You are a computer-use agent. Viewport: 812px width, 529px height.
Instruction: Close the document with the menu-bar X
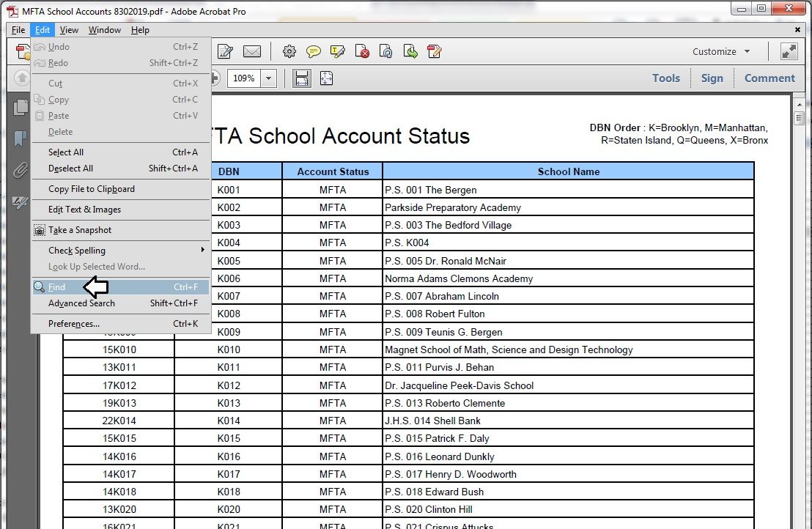797,30
